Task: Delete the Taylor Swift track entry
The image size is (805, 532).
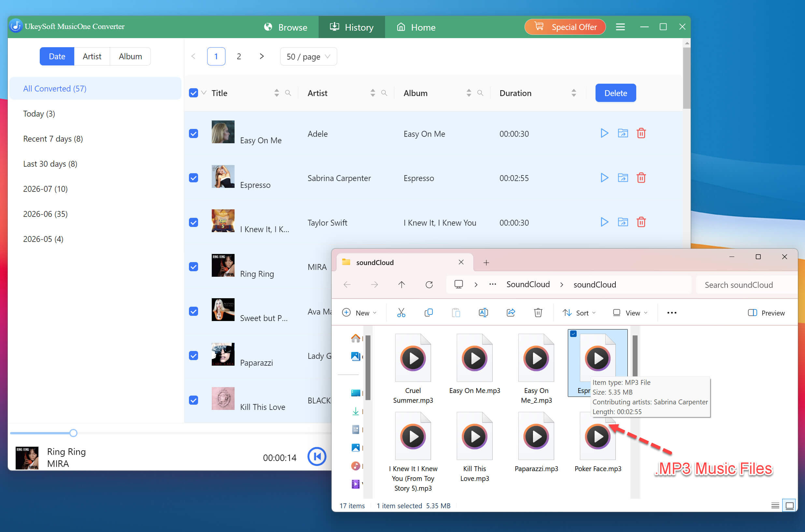Action: tap(641, 222)
